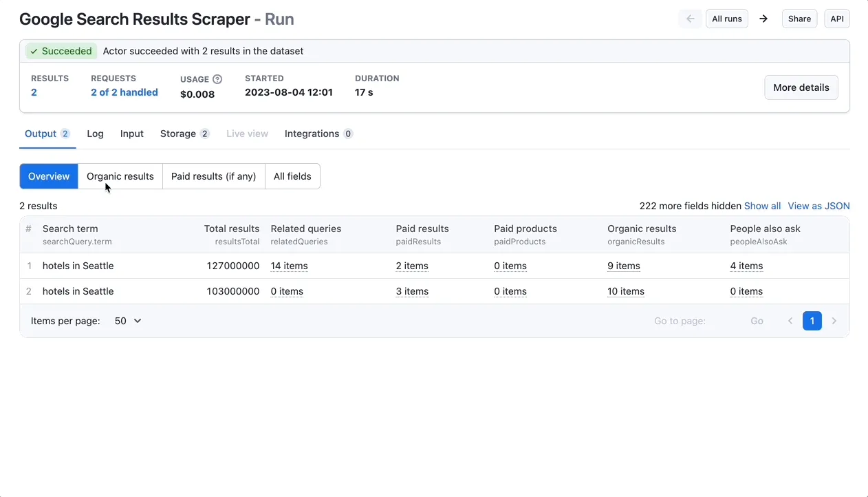Open the Integrations tab

(x=319, y=134)
